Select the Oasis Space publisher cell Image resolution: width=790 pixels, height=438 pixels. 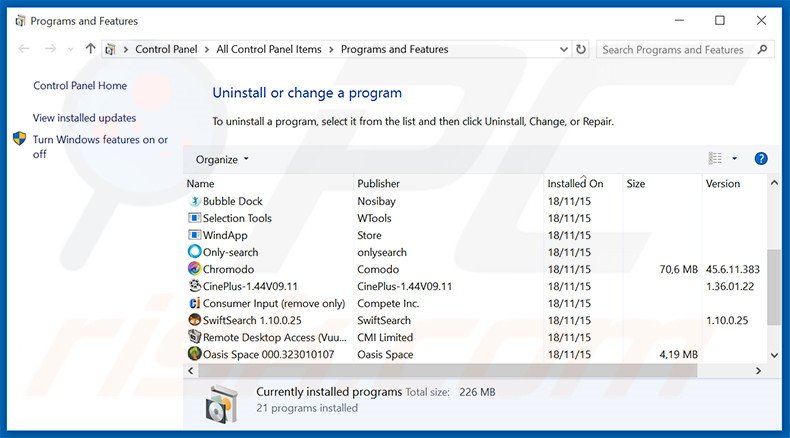[x=385, y=354]
